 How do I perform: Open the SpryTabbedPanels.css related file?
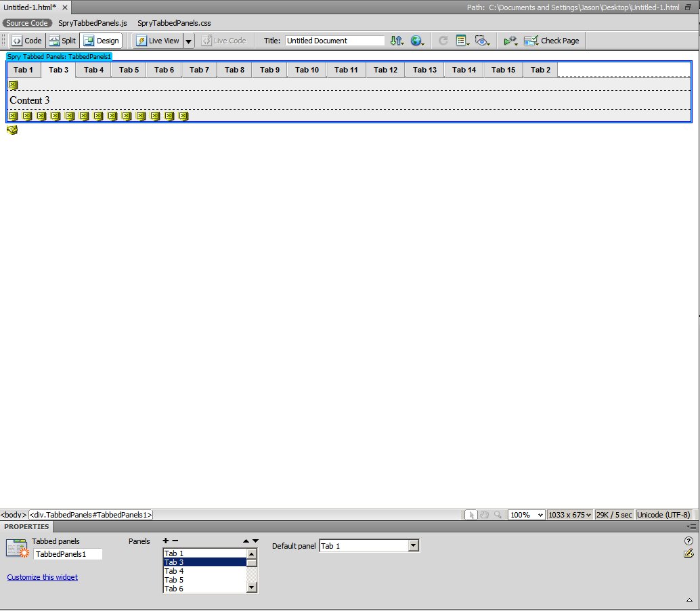[x=174, y=23]
